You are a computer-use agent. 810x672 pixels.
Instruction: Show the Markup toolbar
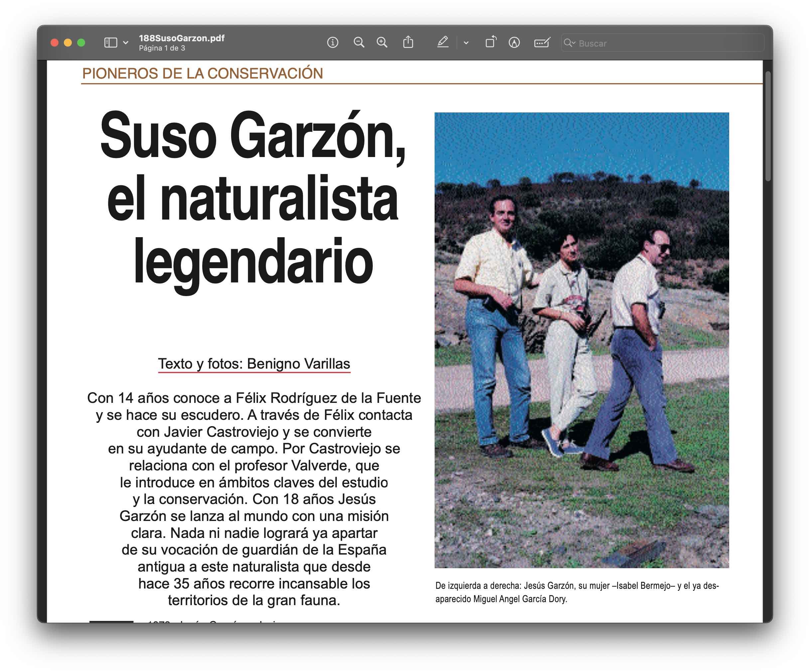point(514,43)
